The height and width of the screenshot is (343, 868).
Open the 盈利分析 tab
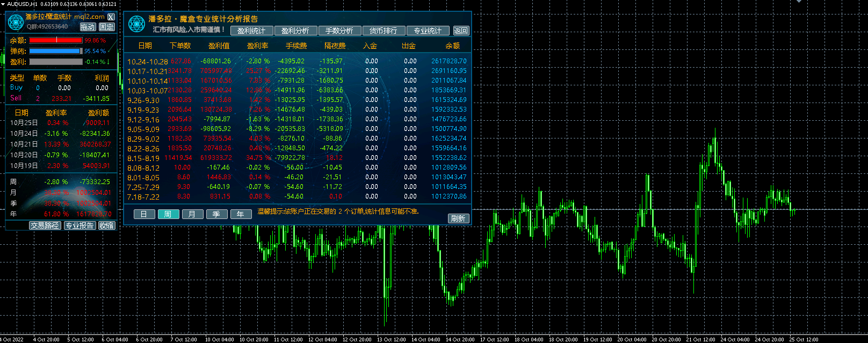(x=295, y=31)
